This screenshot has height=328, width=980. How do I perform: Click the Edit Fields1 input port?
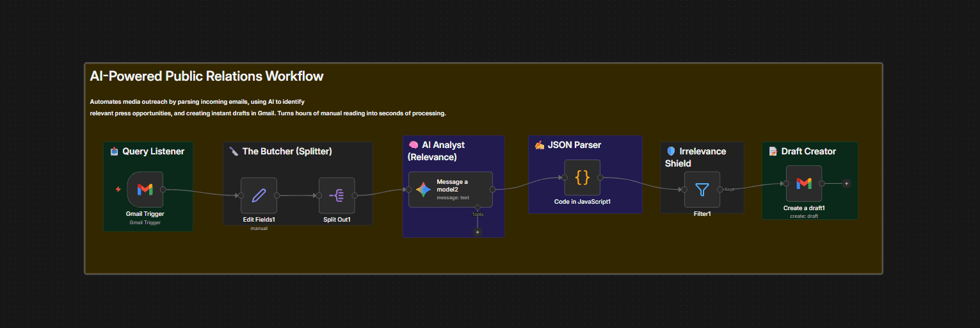(241, 195)
